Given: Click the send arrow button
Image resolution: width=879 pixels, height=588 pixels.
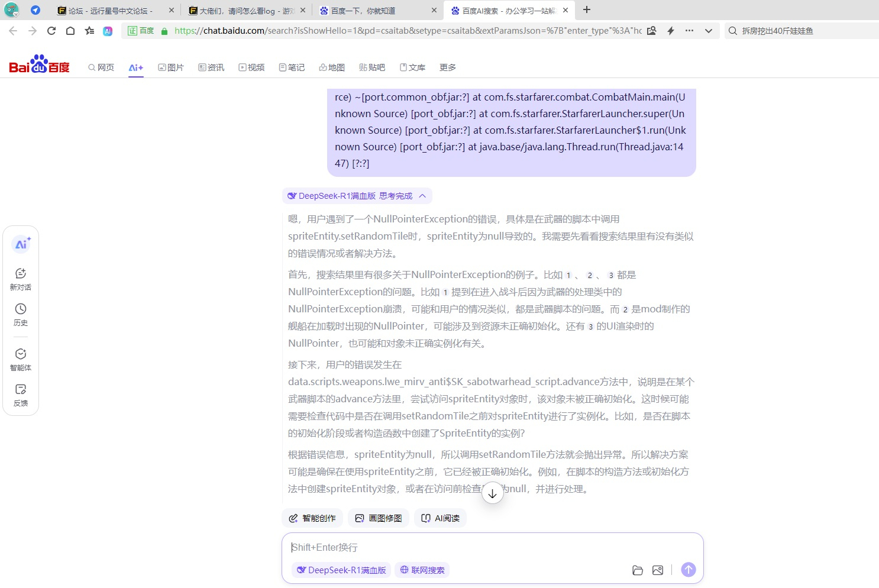Looking at the screenshot, I should (x=688, y=569).
